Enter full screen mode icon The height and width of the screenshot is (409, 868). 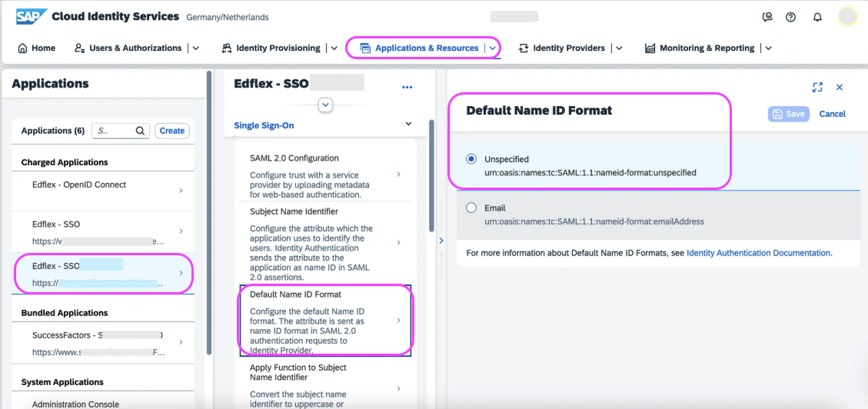pos(817,88)
